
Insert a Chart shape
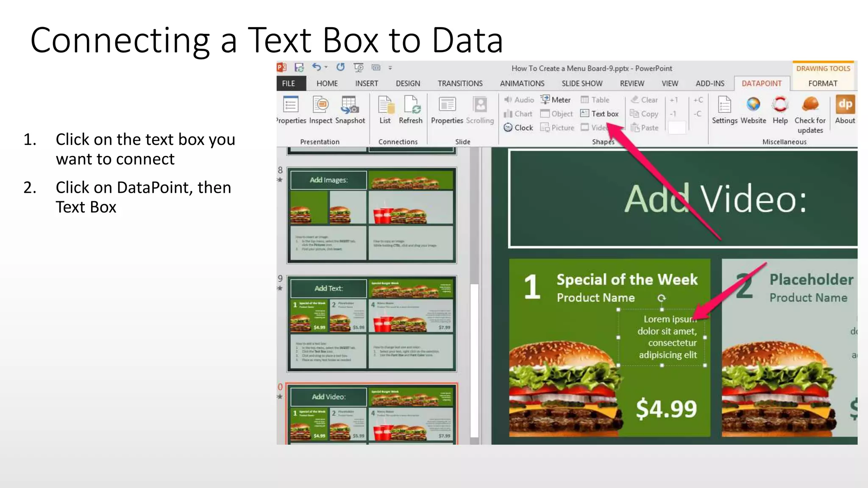coord(518,114)
